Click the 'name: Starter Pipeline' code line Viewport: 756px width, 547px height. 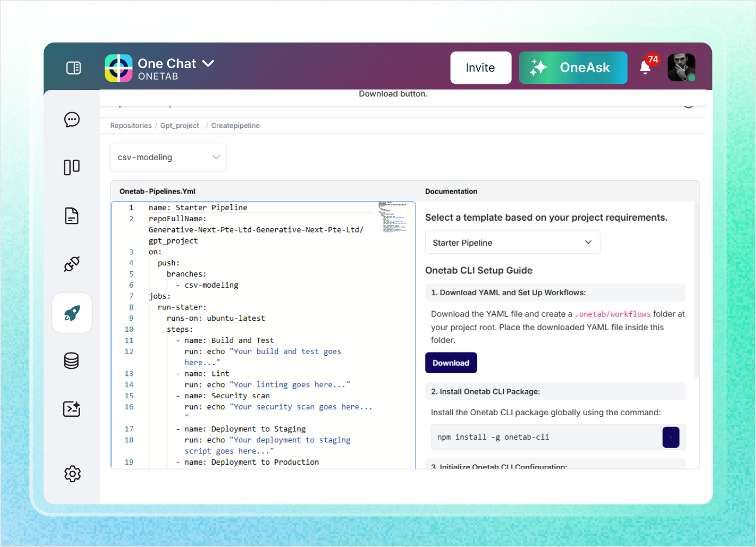coord(198,208)
